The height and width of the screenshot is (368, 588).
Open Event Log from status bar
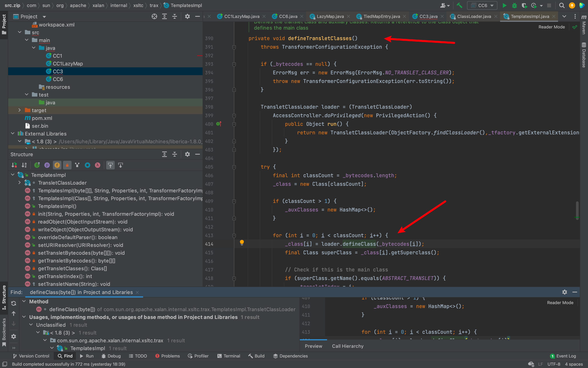click(563, 356)
